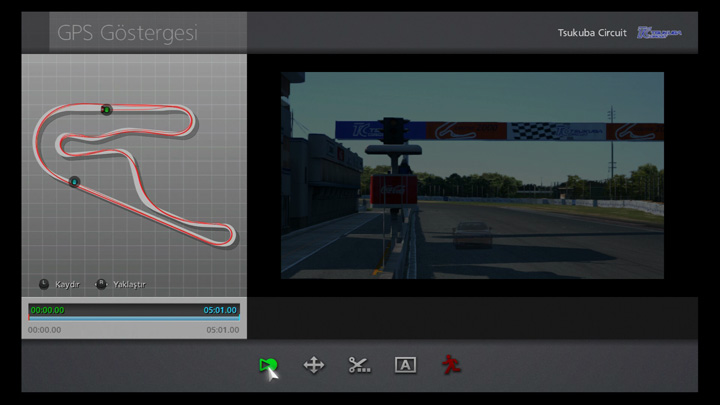Select the four-arrow move icon
720x405 pixels.
pyautogui.click(x=314, y=366)
